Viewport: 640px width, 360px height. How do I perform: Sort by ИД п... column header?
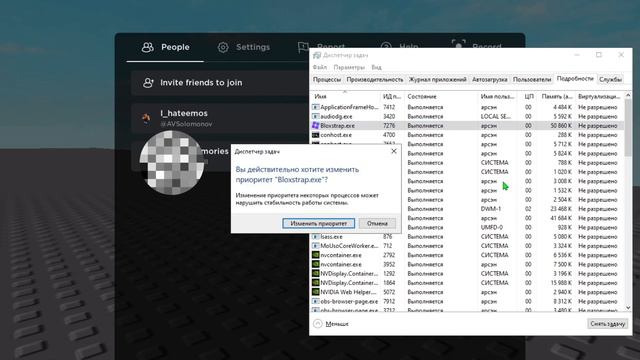tap(392, 96)
